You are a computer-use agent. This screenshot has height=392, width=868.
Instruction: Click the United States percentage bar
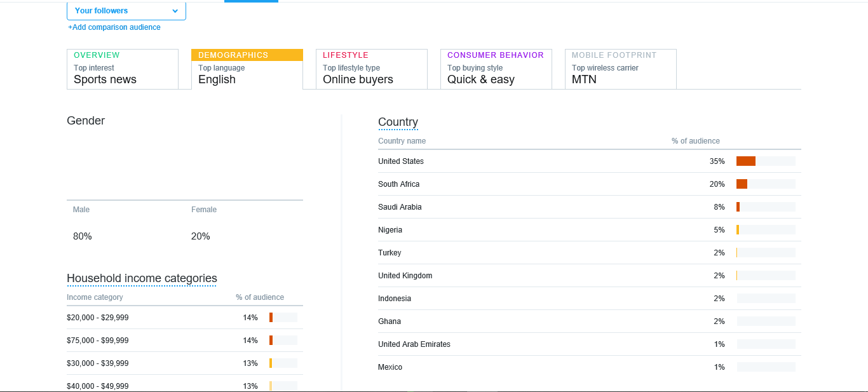coord(765,161)
